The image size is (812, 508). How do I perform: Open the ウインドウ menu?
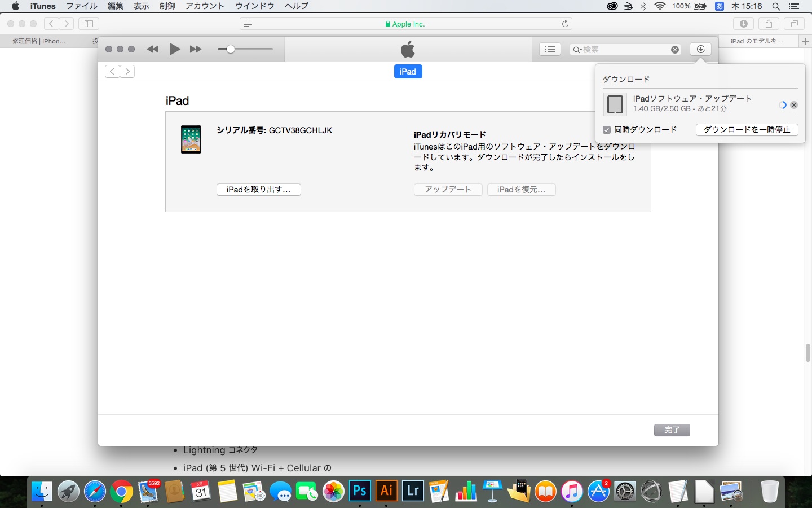pos(255,6)
